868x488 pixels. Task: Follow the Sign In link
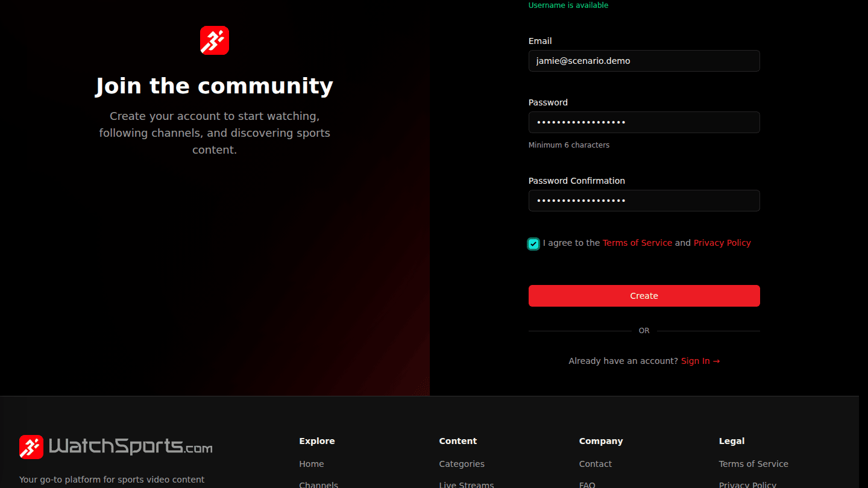[700, 361]
